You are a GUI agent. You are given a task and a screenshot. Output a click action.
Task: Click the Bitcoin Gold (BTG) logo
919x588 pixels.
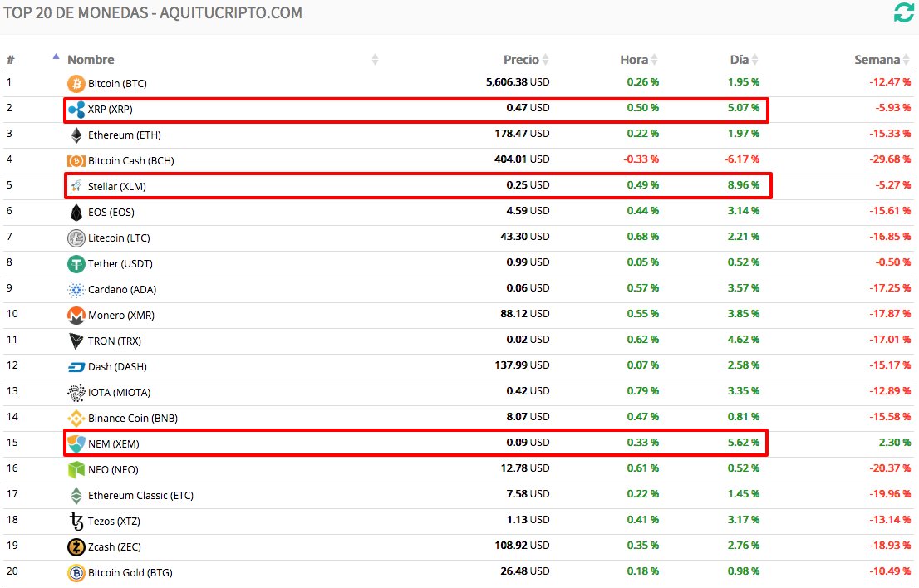pos(76,573)
